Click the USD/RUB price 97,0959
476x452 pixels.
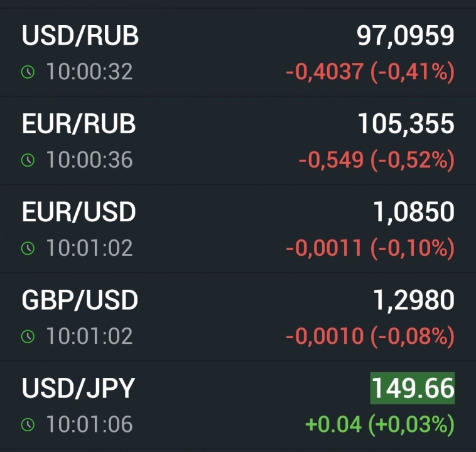406,36
